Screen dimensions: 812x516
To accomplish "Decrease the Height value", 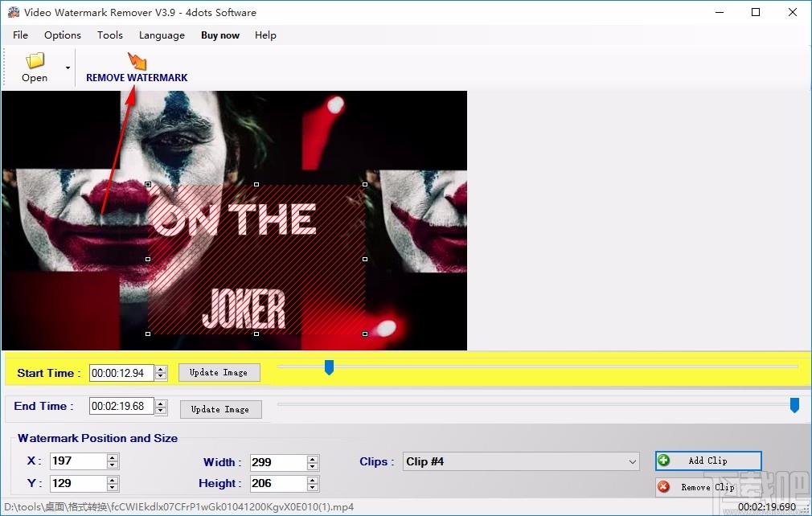I will pos(313,487).
